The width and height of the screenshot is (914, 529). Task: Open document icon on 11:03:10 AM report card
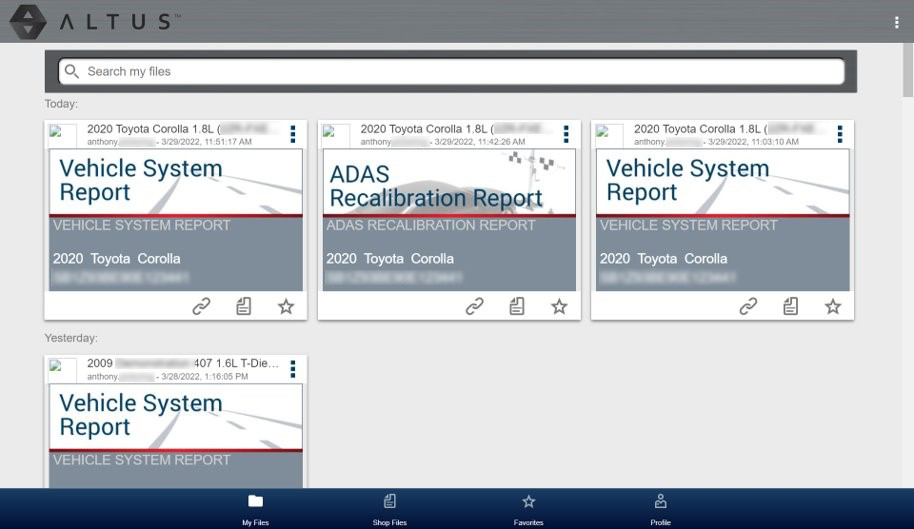(x=790, y=307)
